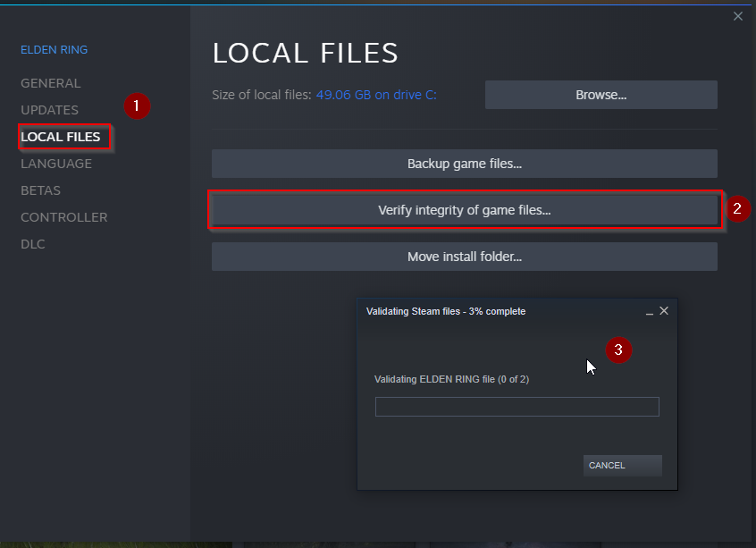Click the ELDEN RING title link
Image resolution: width=756 pixels, height=548 pixels.
click(x=54, y=50)
